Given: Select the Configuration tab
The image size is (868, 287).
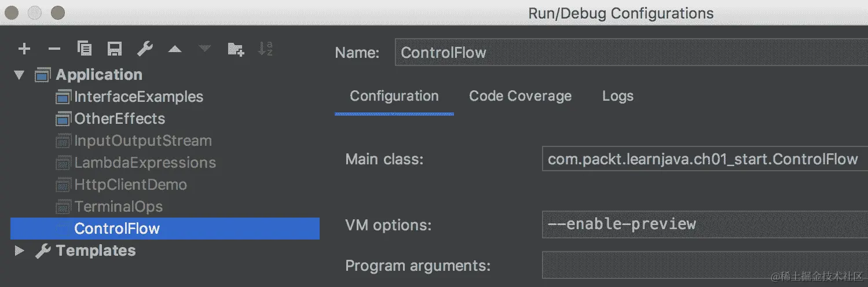Looking at the screenshot, I should (x=394, y=96).
